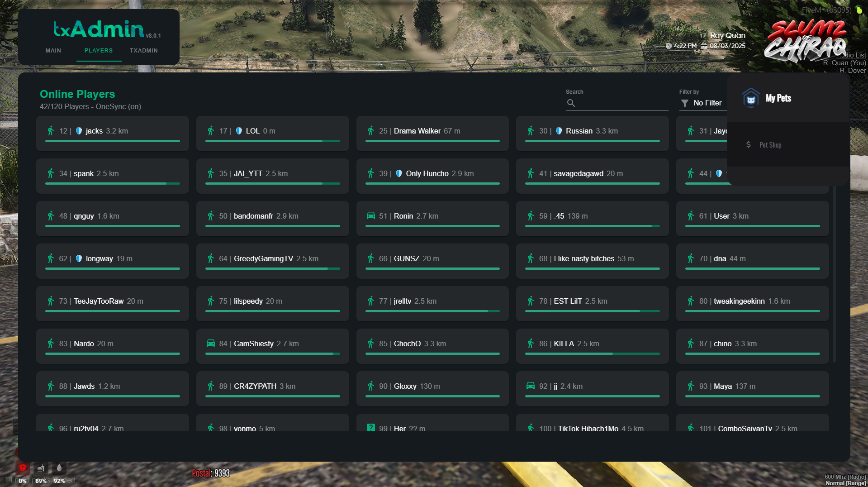Click the question mark icon beside Her
Screen dimensions: 868x487
tap(370, 427)
